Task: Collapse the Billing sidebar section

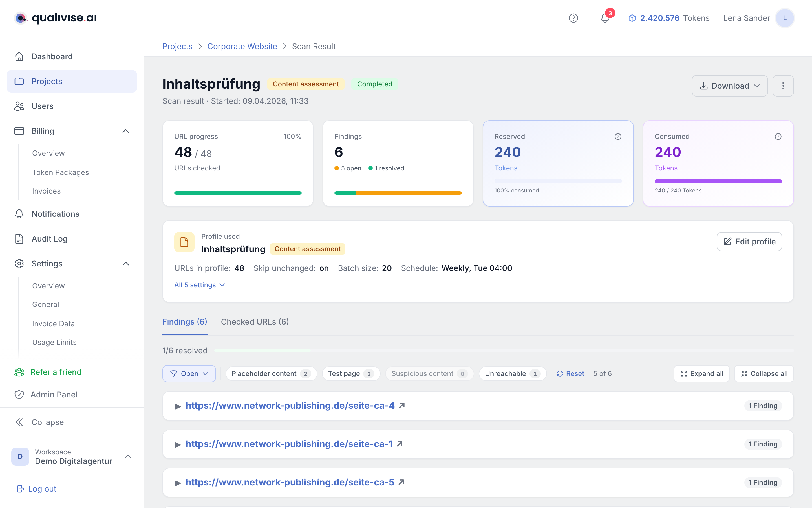Action: 126,131
